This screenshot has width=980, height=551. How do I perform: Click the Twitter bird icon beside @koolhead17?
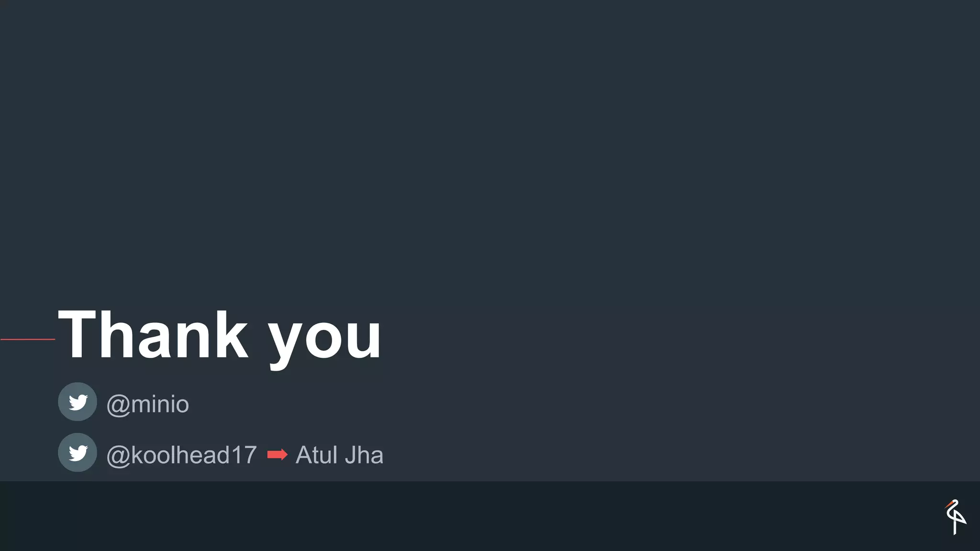click(78, 452)
